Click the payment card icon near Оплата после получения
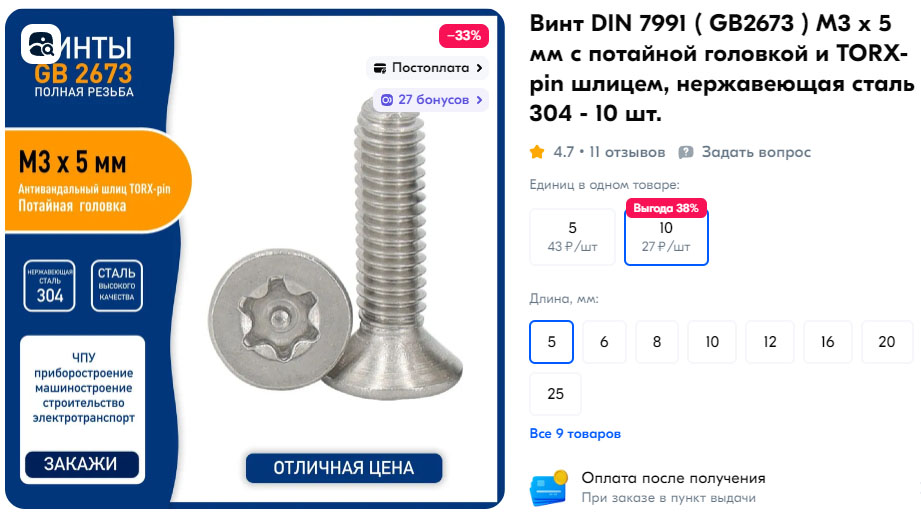This screenshot has height=521, width=921. [x=549, y=488]
